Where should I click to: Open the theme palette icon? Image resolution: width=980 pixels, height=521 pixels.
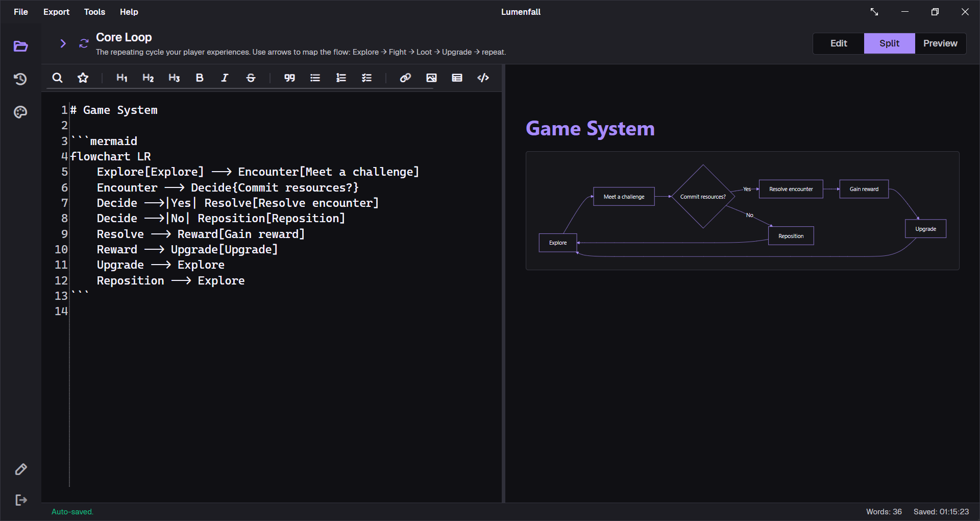coord(20,112)
